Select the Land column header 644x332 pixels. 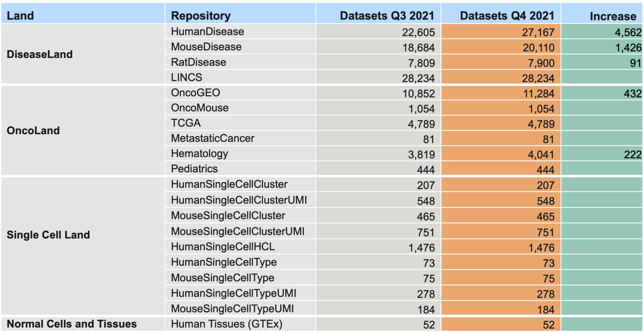pos(20,16)
